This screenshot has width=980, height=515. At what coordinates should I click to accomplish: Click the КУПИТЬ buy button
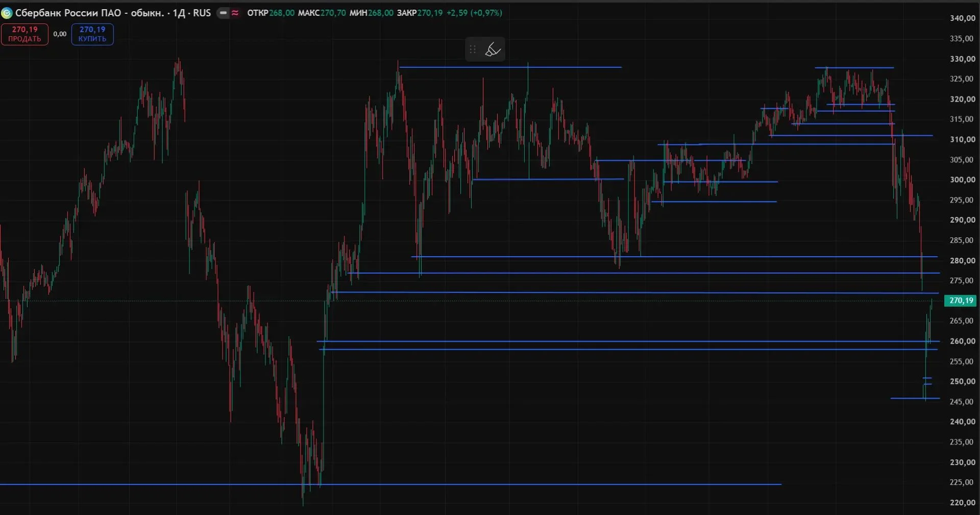click(x=92, y=34)
